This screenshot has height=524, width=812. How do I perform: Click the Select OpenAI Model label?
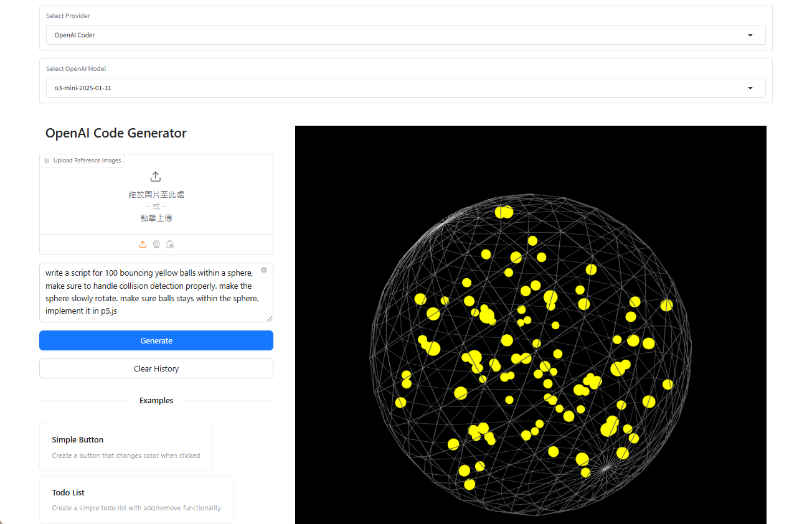[x=76, y=69]
